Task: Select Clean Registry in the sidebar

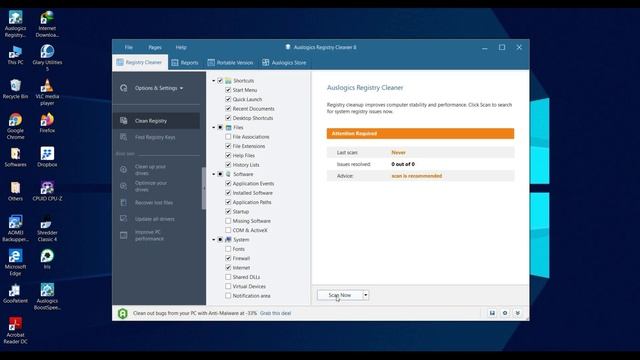Action: click(x=156, y=121)
